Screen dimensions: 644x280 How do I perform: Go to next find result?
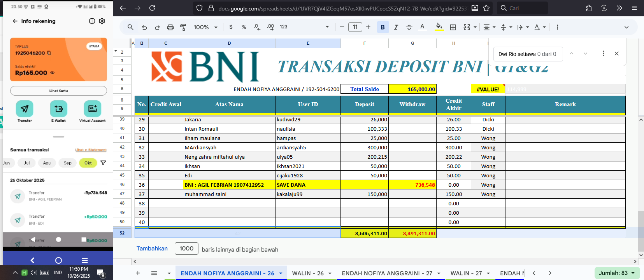coord(585,54)
